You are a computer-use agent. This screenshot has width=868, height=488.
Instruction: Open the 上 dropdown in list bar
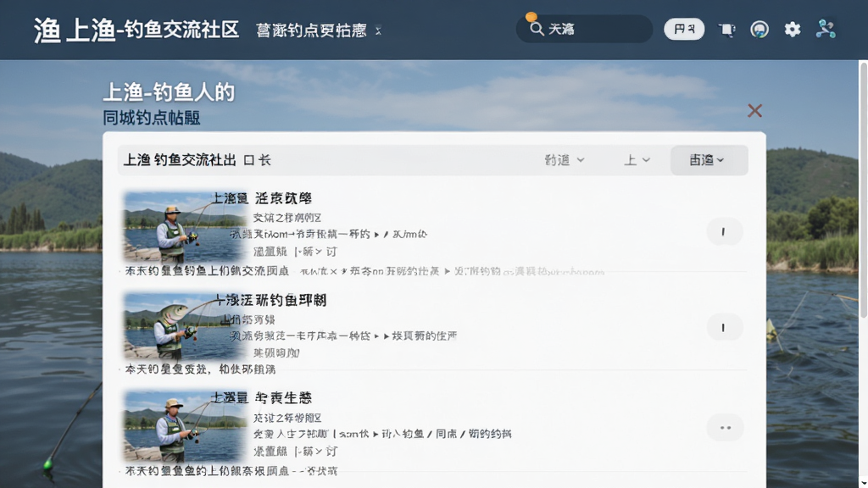(x=637, y=160)
